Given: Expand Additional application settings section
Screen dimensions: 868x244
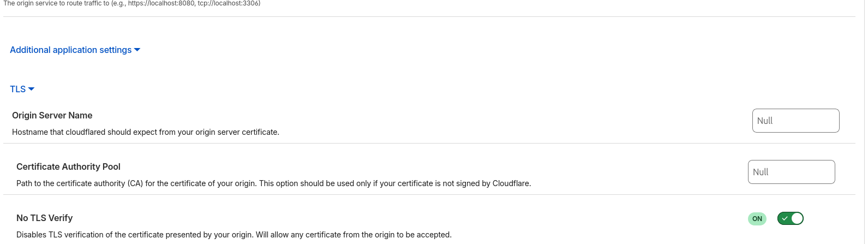Looking at the screenshot, I should click(x=71, y=50).
